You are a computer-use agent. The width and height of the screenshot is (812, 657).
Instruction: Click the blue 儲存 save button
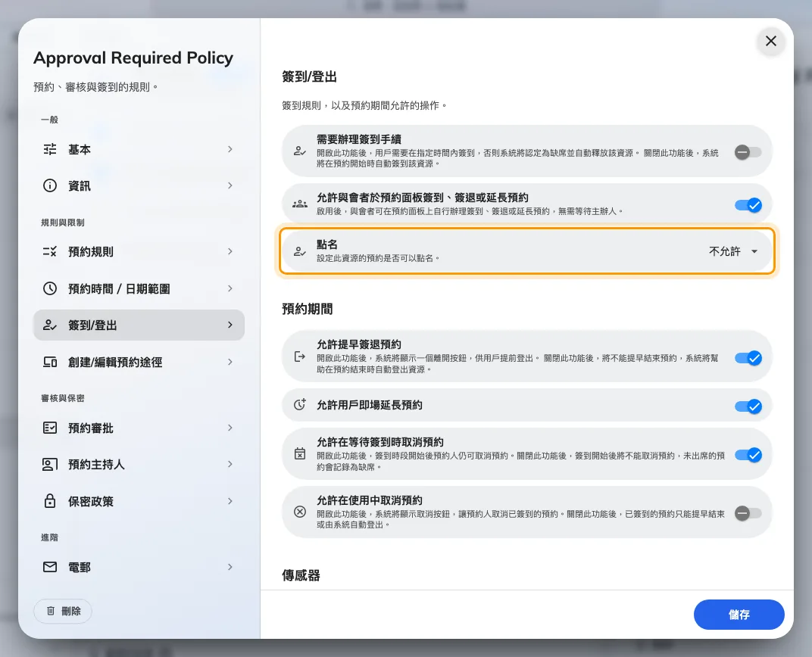coord(739,615)
